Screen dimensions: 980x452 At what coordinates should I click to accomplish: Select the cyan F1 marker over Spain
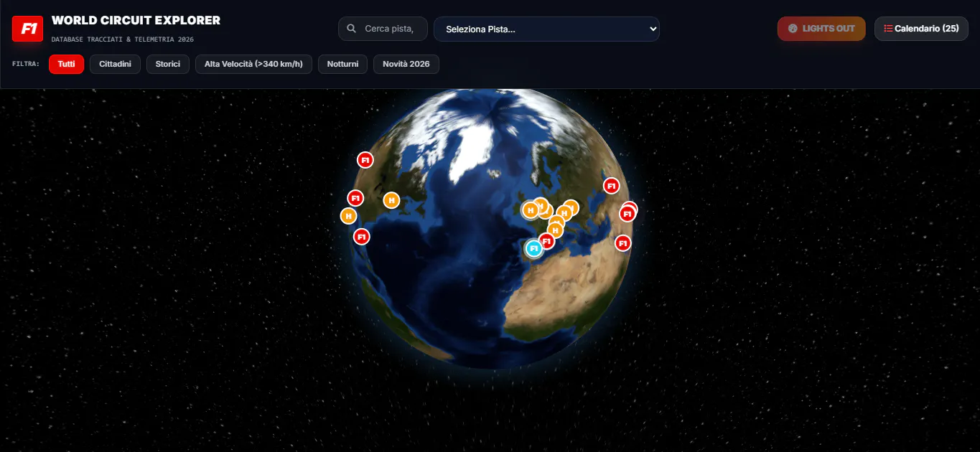click(533, 248)
